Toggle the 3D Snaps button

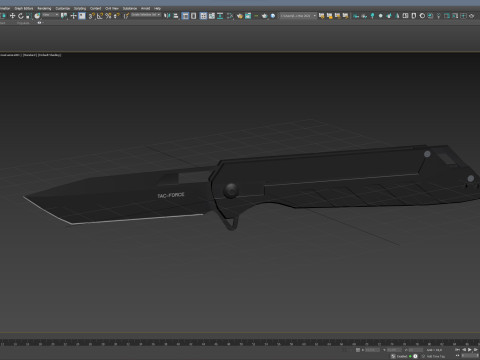point(91,16)
